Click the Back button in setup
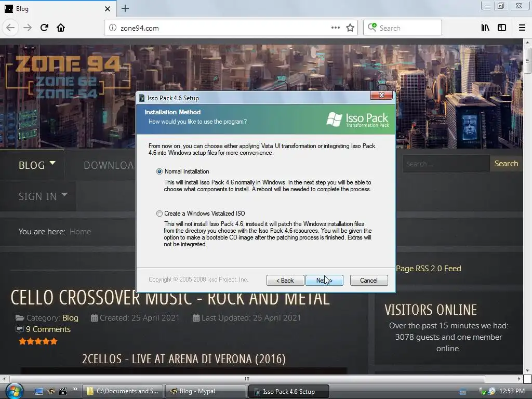532x399 pixels. click(x=285, y=280)
